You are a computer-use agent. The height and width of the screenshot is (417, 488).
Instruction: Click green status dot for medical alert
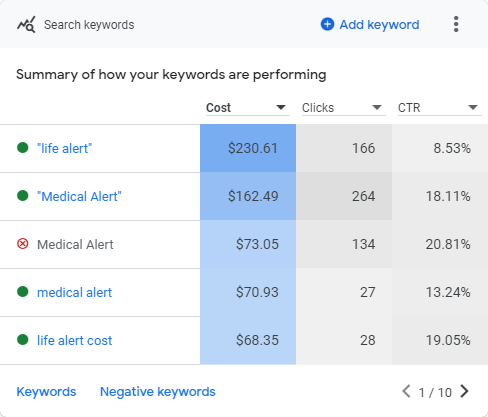tap(23, 292)
